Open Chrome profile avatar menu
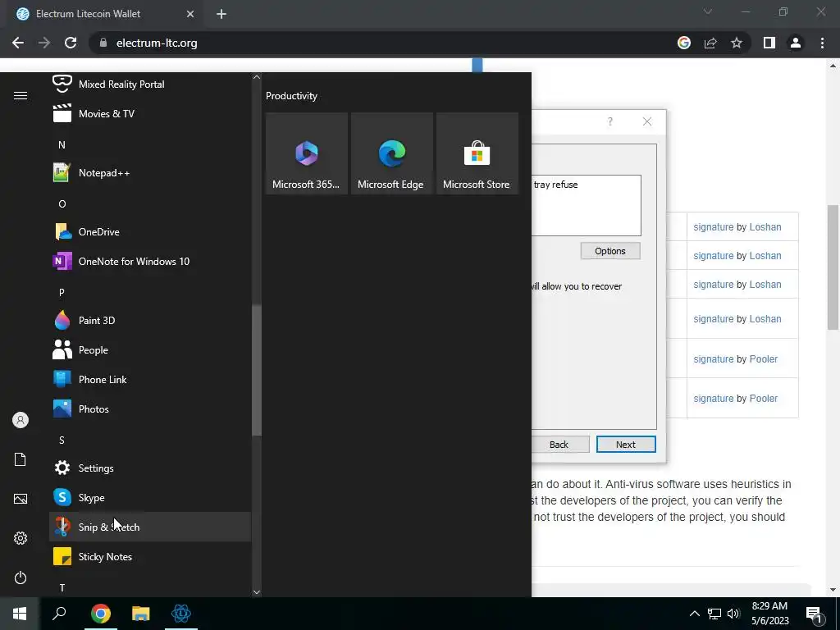Screen dimensions: 840x630 (796, 43)
